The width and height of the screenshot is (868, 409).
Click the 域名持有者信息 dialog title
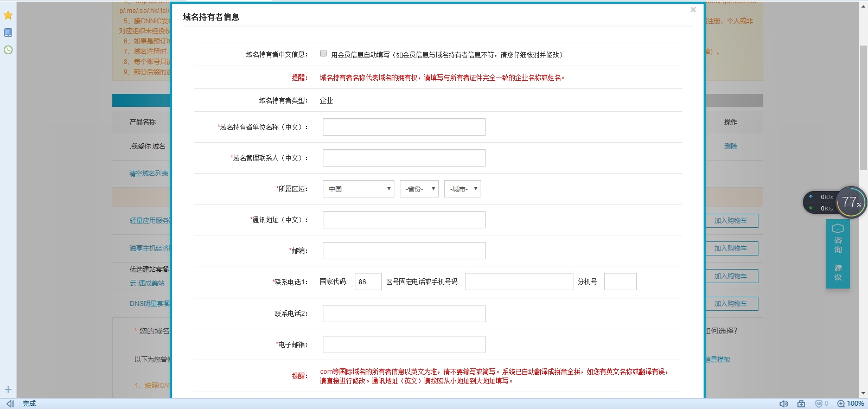211,17
